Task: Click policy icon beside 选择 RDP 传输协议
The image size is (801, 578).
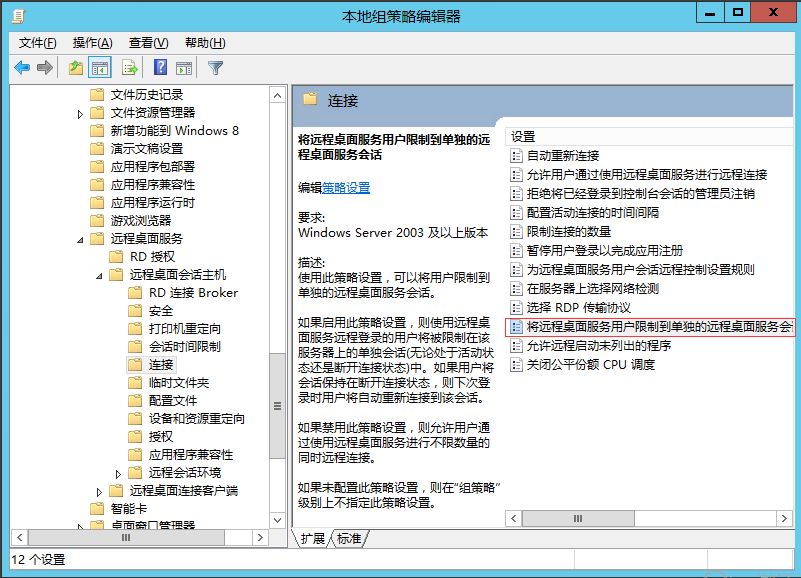Action: [x=516, y=308]
